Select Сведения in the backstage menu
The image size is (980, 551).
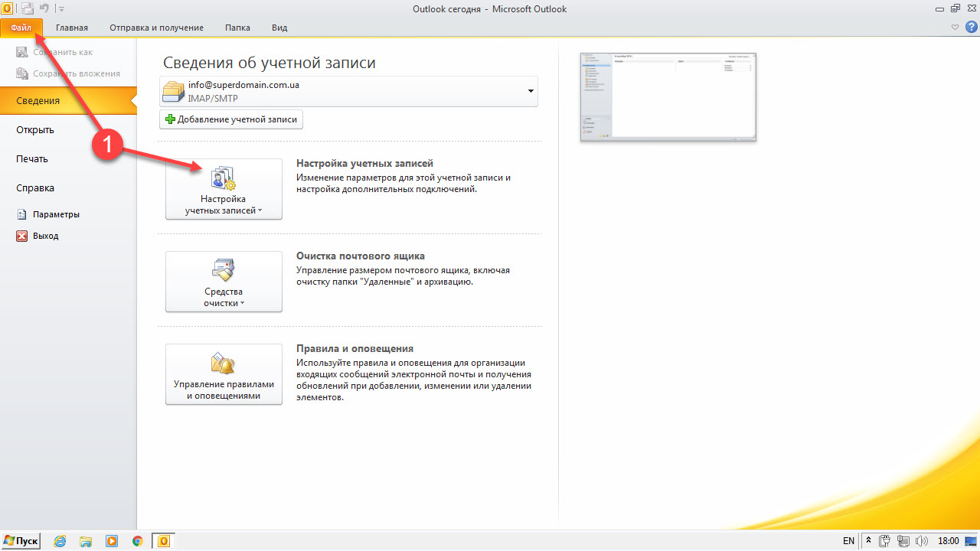click(68, 100)
